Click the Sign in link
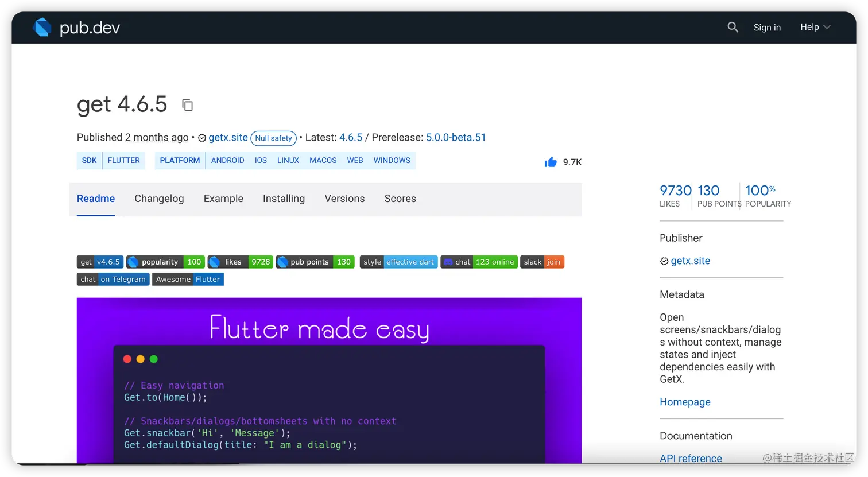 767,28
